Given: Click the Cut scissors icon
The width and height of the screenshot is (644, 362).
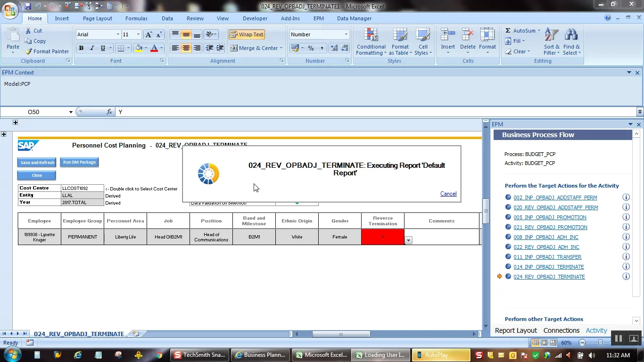Looking at the screenshot, I should click(28, 31).
